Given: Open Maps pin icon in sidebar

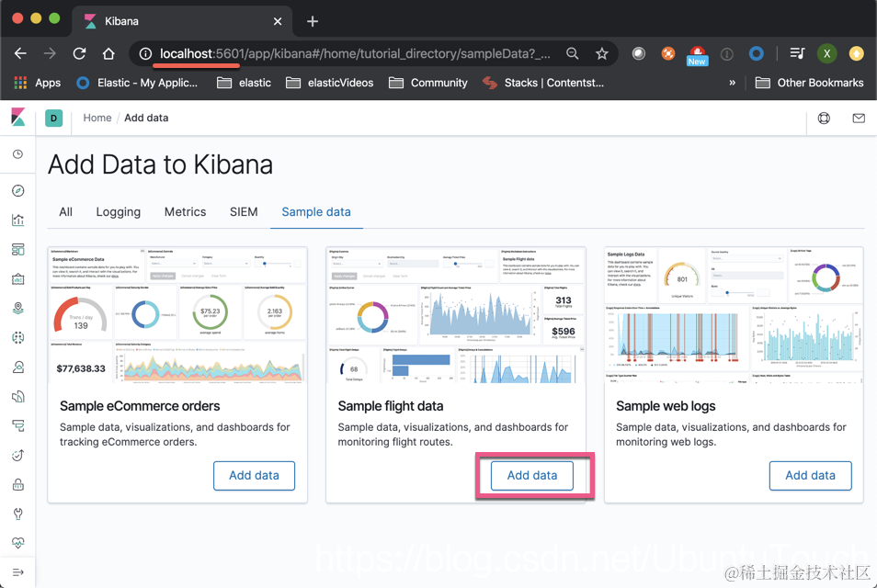Looking at the screenshot, I should coord(17,308).
